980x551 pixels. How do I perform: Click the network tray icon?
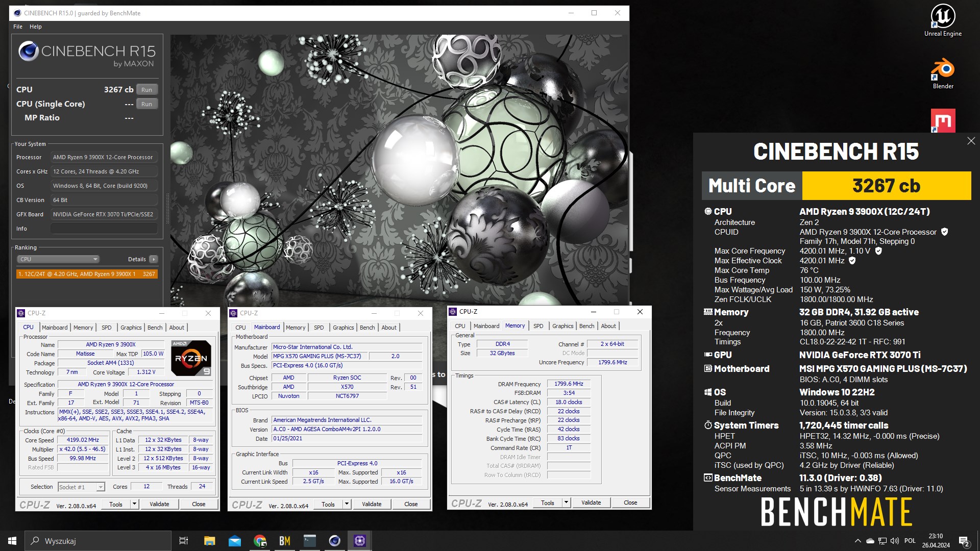tap(883, 541)
